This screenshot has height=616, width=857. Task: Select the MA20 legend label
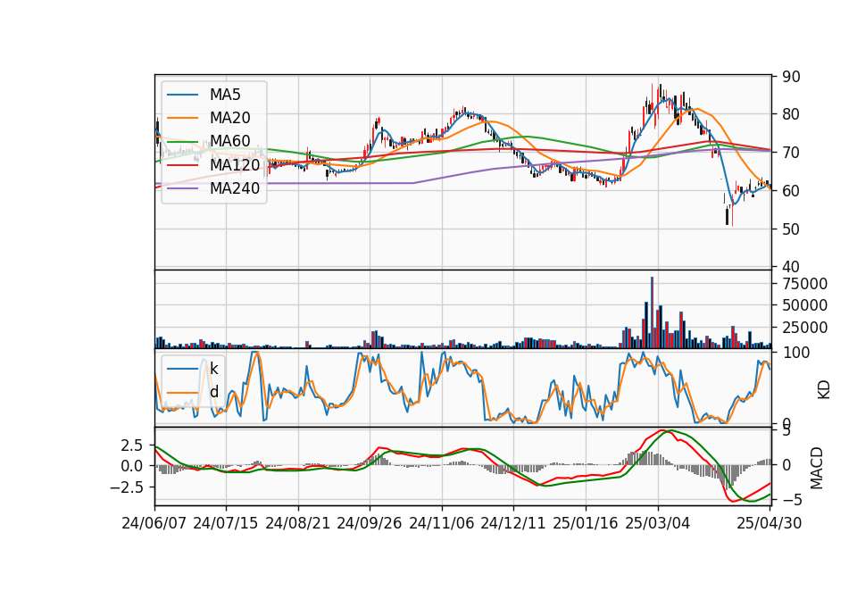[229, 118]
